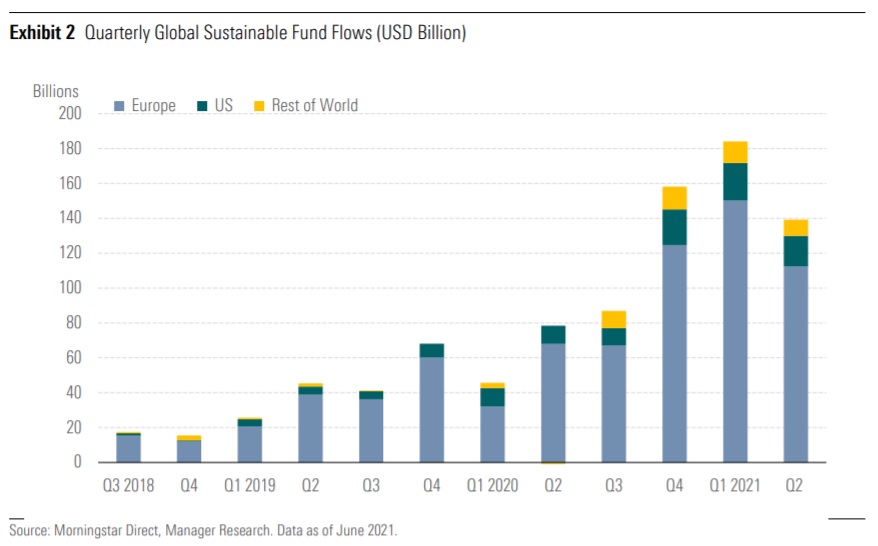
Task: Click the 200 y-axis value label
Action: [x=69, y=114]
